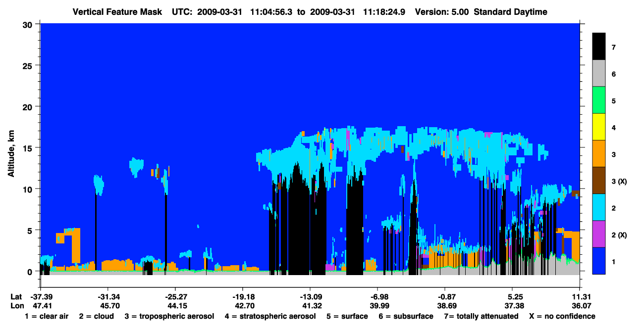
Task: Click the green surface color swatch labeled 5
Action: 599,100
